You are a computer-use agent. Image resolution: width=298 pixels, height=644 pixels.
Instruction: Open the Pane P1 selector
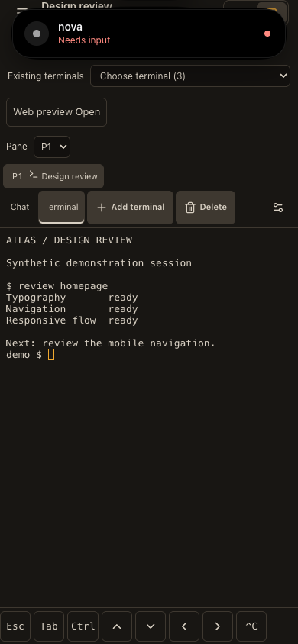point(52,147)
